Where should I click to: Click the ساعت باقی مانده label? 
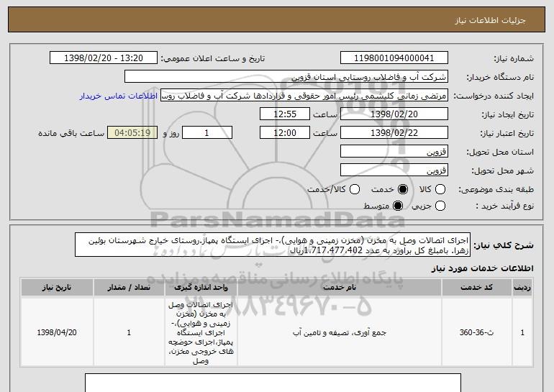(x=71, y=133)
